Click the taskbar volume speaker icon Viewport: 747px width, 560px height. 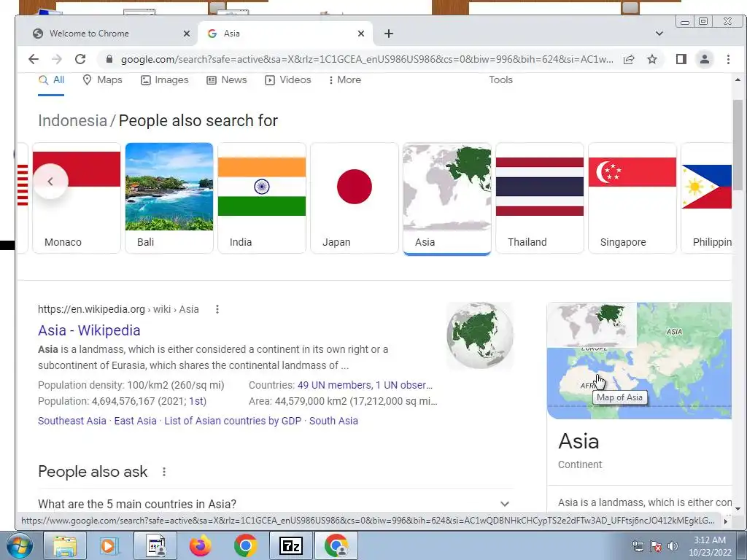(673, 546)
